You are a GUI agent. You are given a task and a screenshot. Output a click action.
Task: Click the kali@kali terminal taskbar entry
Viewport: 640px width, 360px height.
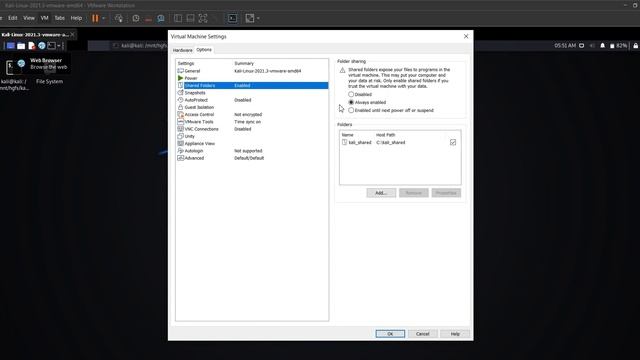click(x=140, y=46)
